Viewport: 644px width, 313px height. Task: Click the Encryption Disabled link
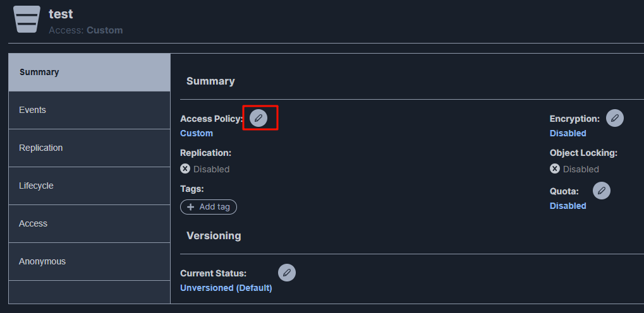pyautogui.click(x=568, y=133)
